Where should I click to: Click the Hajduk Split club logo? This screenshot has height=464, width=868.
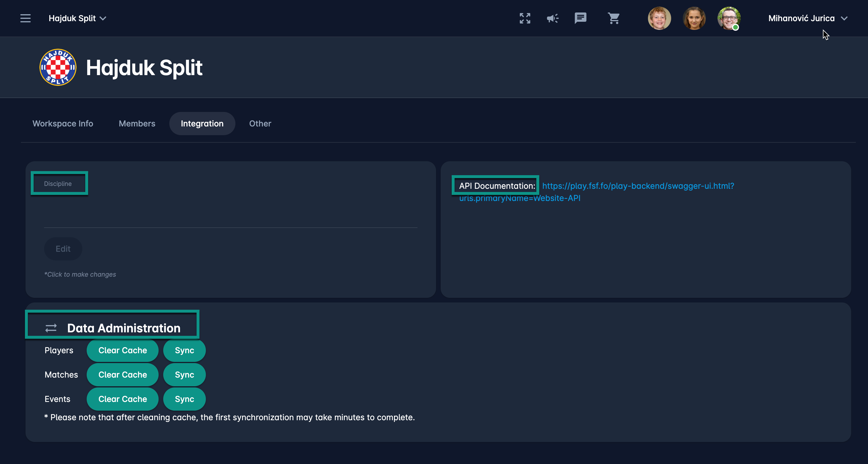(58, 67)
